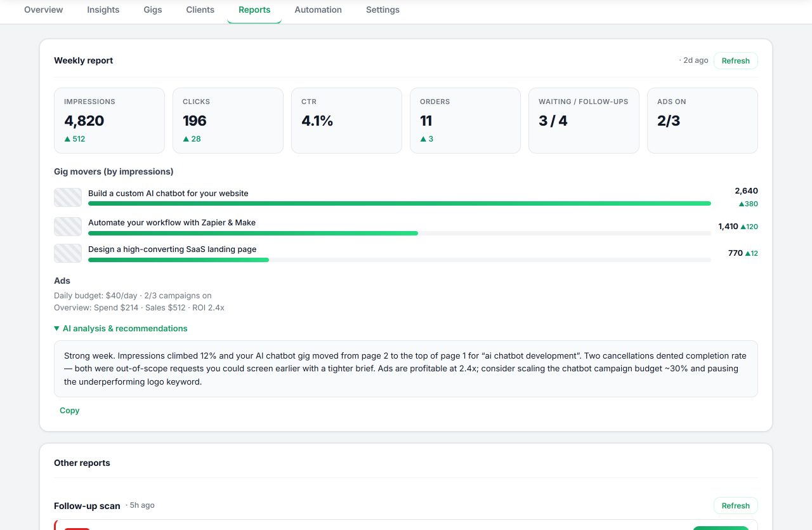Click the AI chatbot gig thumbnail

coord(68,197)
